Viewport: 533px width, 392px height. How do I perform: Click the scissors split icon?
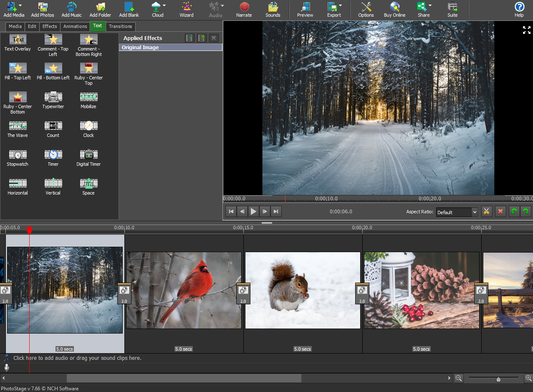[486, 212]
